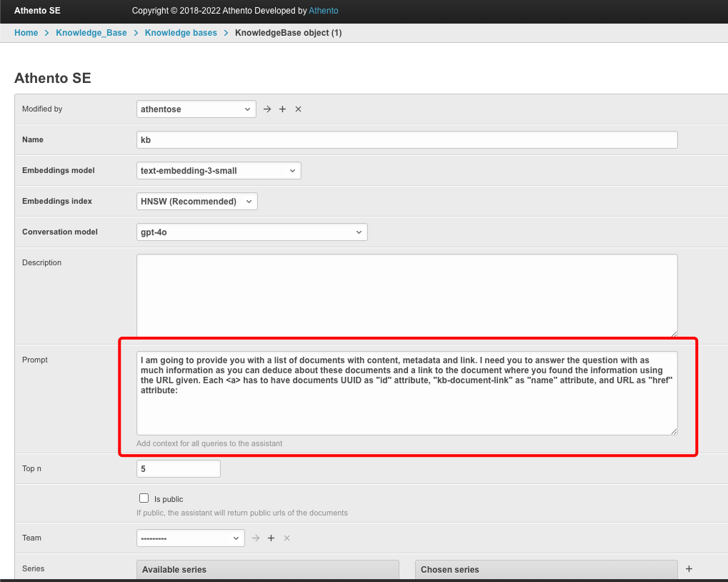
Task: Open the Team selection dropdown
Action: coord(190,538)
